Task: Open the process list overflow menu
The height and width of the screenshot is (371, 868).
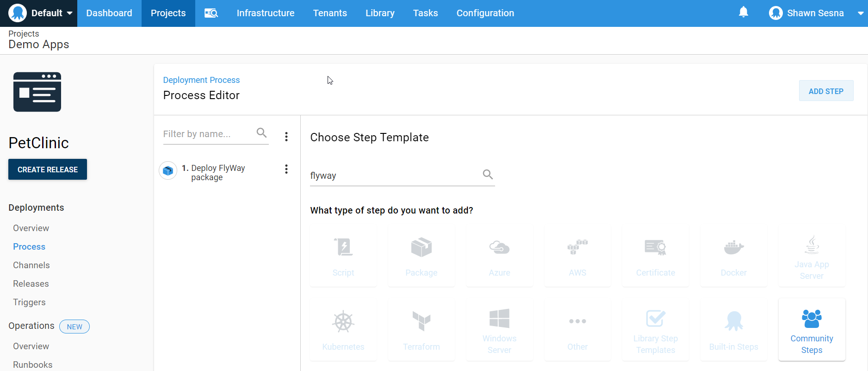Action: (x=286, y=136)
